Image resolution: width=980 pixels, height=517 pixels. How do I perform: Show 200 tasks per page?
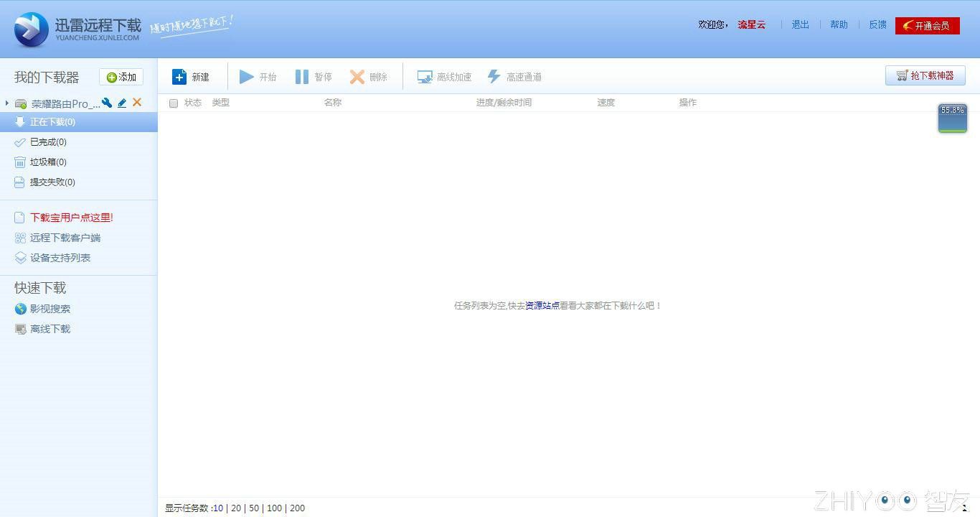(x=298, y=508)
